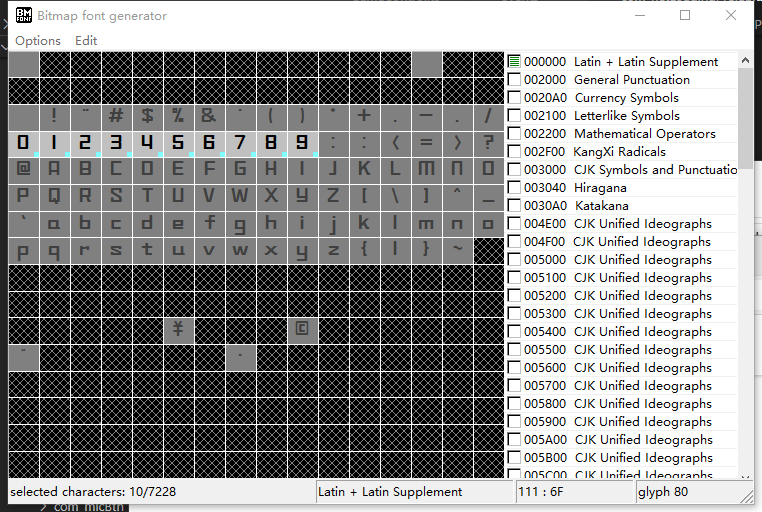Viewport: 762px width, 512px height.
Task: Check the General Punctuation checkbox
Action: (x=514, y=80)
